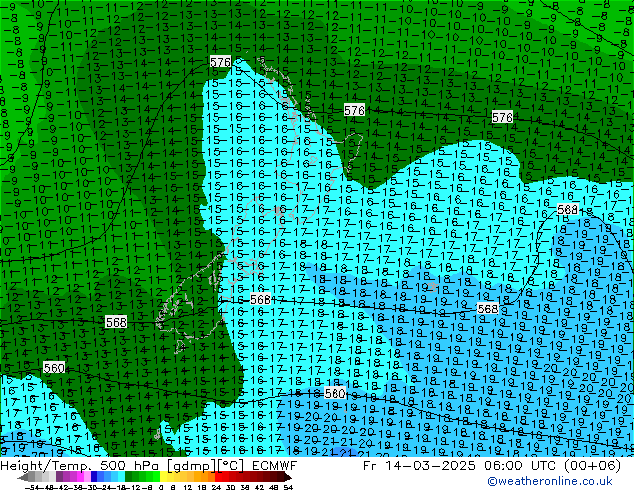Click the bright red 24 legend swatch
The width and height of the screenshot is (634, 490).
point(218,477)
